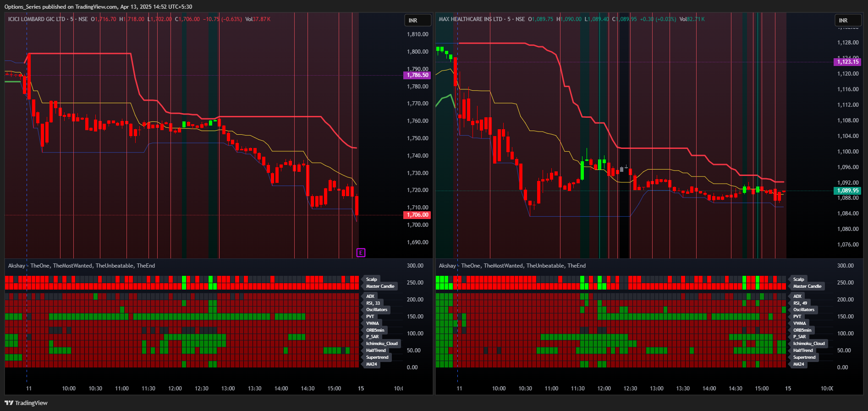Click the ORB5min label in ICICI pane
The width and height of the screenshot is (868, 411).
(x=375, y=330)
